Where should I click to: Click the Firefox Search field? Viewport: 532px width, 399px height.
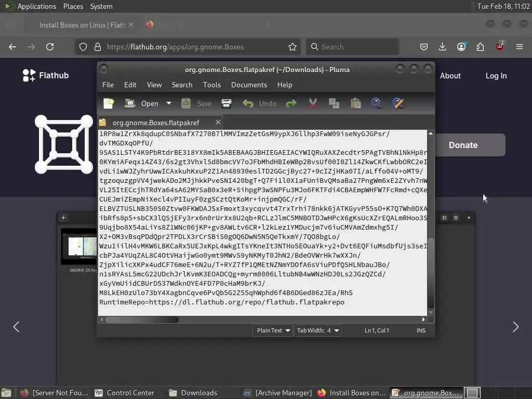[353, 47]
